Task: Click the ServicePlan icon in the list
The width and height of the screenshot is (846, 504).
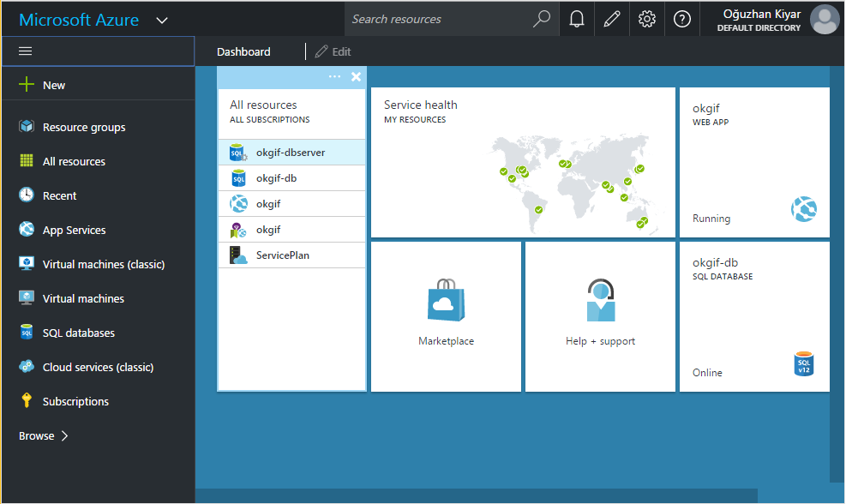Action: point(238,255)
